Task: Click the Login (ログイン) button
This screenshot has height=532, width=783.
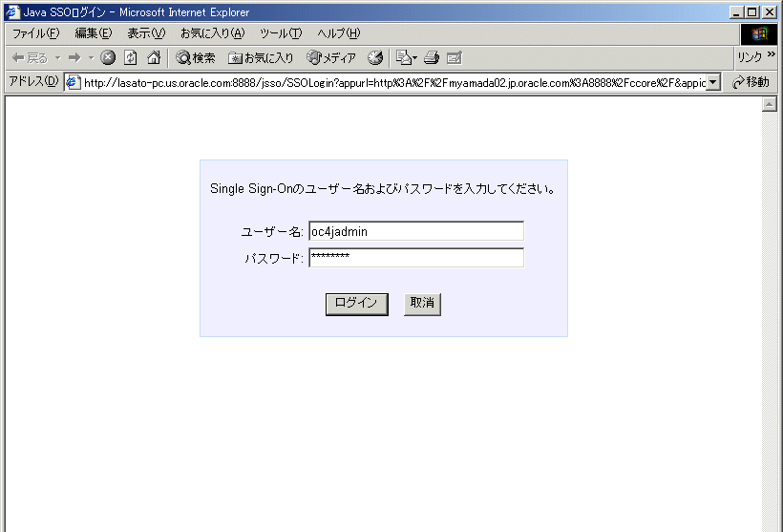Action: 356,305
